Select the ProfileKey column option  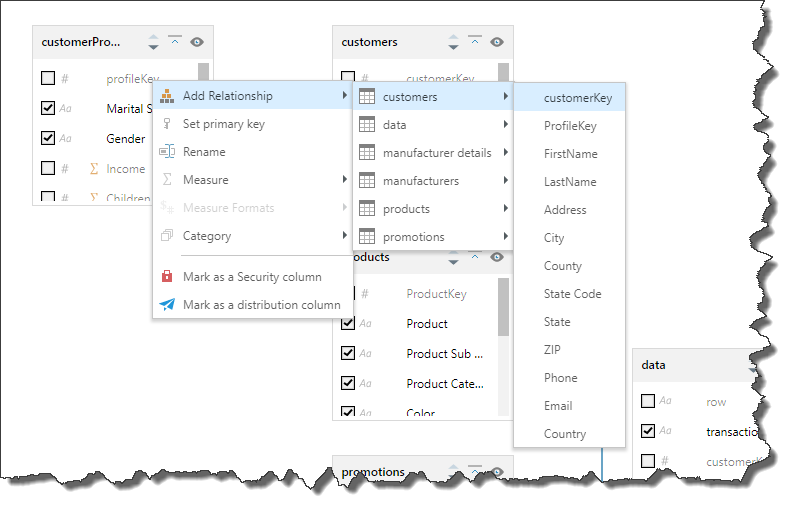pos(570,126)
